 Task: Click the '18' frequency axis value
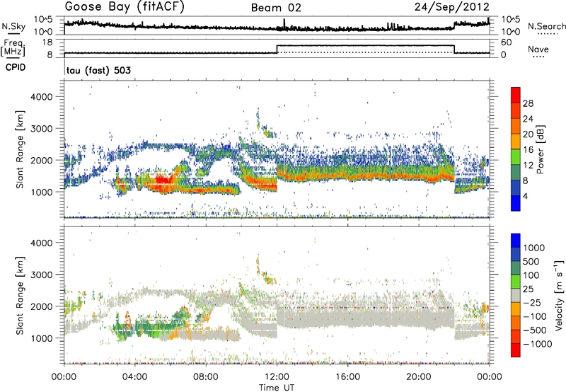(47, 42)
